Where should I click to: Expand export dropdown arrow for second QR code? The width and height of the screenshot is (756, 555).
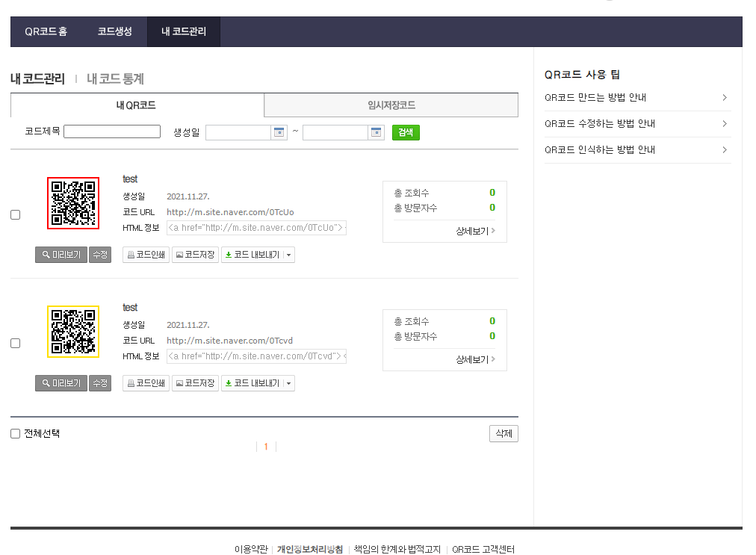click(289, 384)
